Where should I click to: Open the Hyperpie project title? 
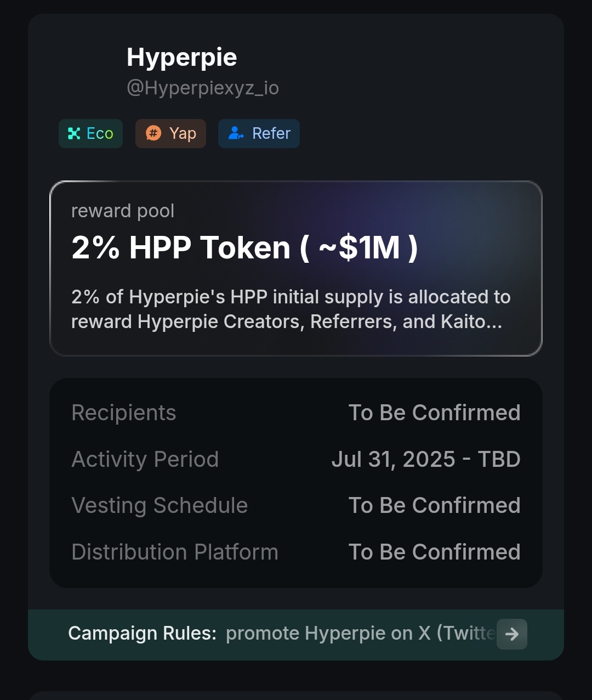point(181,57)
